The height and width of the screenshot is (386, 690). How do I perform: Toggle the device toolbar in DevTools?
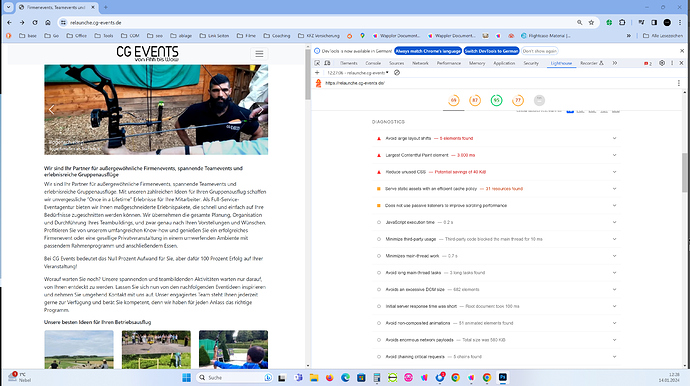327,63
